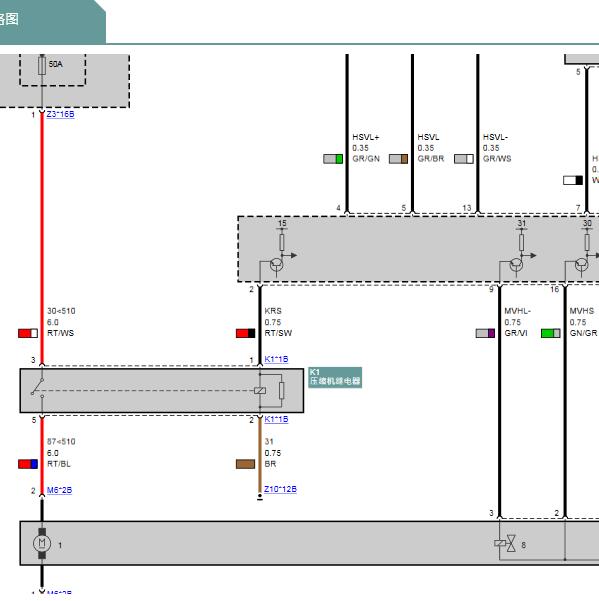Open the K1*1B link at relay pin 2
Image resolution: width=599 pixels, height=601 pixels.
[276, 419]
